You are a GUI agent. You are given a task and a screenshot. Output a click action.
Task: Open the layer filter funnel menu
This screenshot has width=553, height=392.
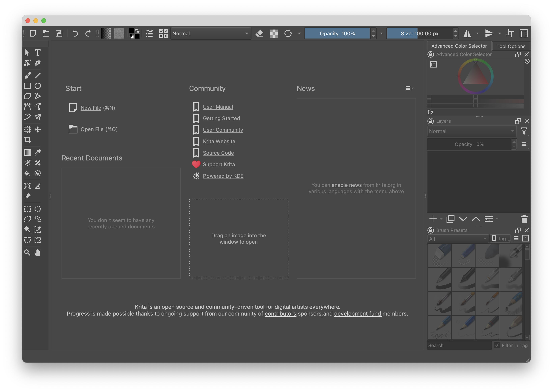click(x=524, y=131)
